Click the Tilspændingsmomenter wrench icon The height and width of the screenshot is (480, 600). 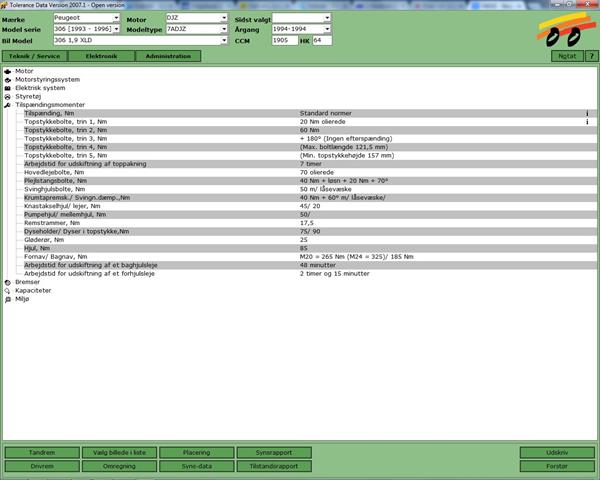[x=8, y=105]
